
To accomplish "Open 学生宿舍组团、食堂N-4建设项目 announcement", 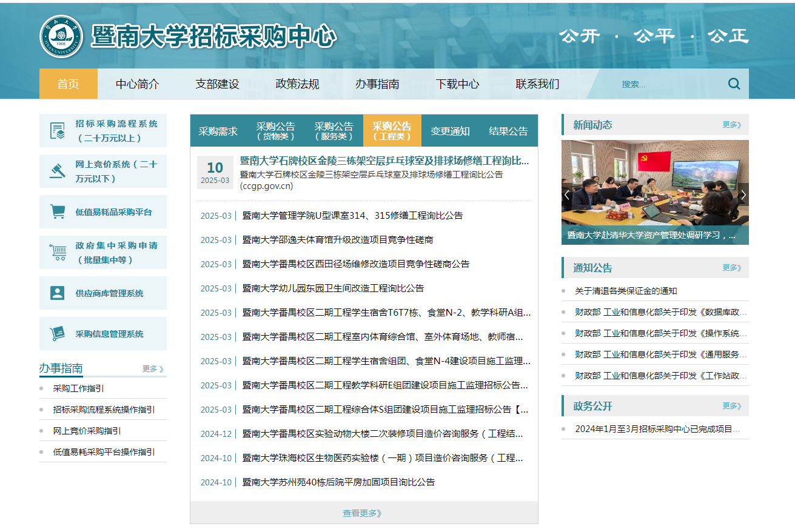I will click(x=386, y=361).
